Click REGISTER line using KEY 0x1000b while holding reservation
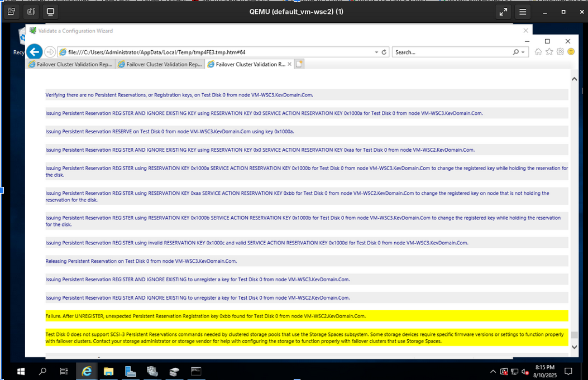Image resolution: width=588 pixels, height=380 pixels. [307, 221]
